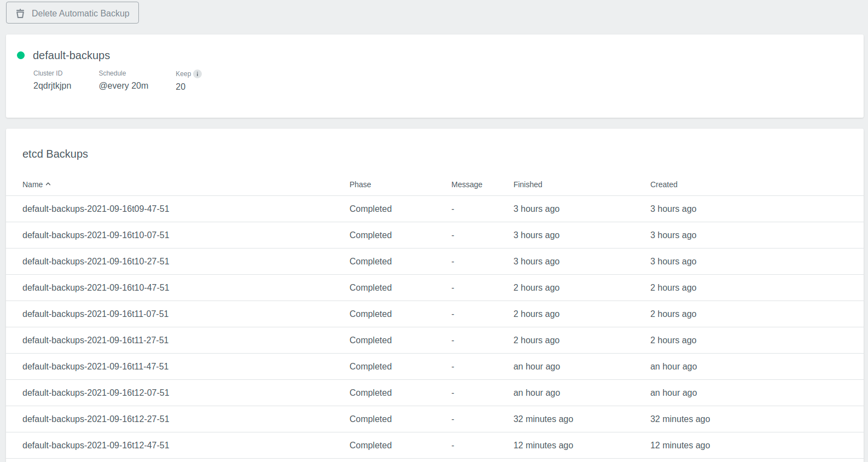Click Finished '3 hours ago' in 10-07-51 row

pos(537,235)
